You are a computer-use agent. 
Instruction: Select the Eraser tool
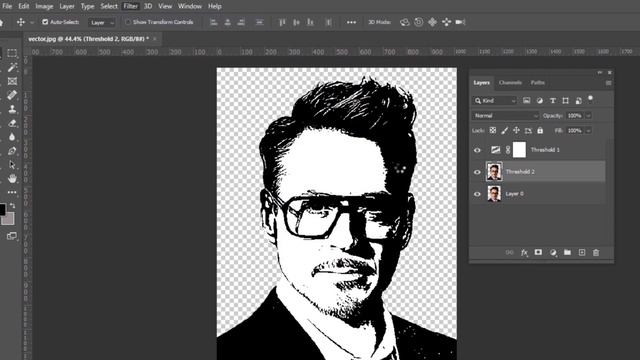pos(12,123)
